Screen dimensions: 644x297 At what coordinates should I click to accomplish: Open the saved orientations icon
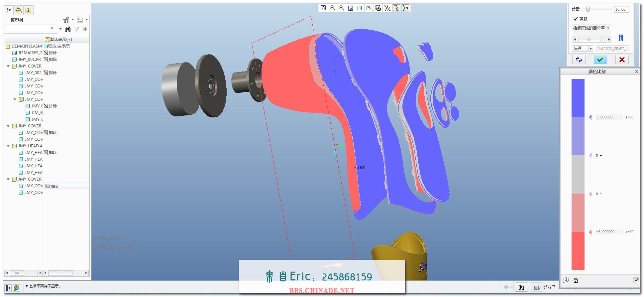click(x=369, y=8)
